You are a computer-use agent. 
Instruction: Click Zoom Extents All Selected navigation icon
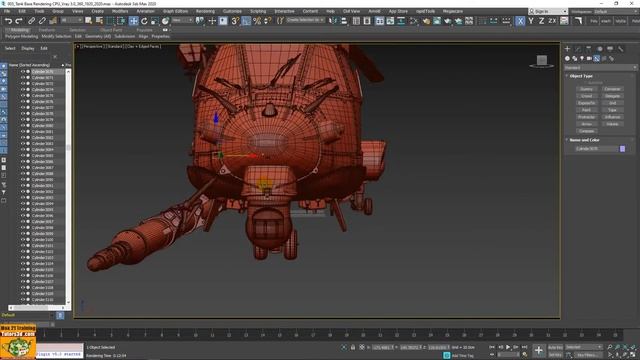pos(633,347)
